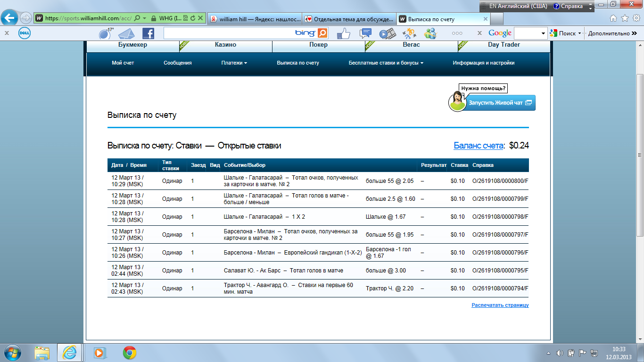644x362 pixels.
Task: Open Internet Explorer home page icon
Action: click(x=613, y=18)
